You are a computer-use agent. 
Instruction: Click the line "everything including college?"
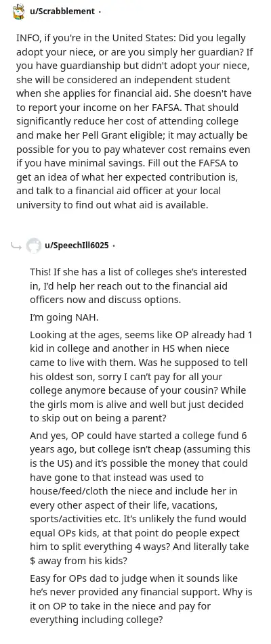tap(96, 620)
